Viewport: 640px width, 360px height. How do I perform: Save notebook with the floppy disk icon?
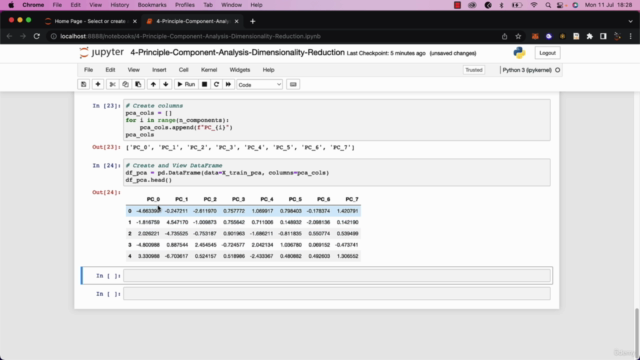pos(83,84)
